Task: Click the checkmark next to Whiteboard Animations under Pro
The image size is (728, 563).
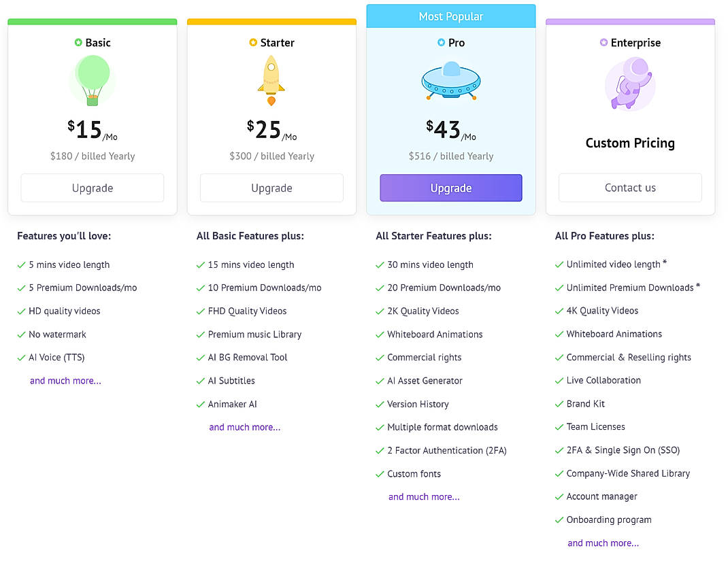Action: [x=380, y=335]
